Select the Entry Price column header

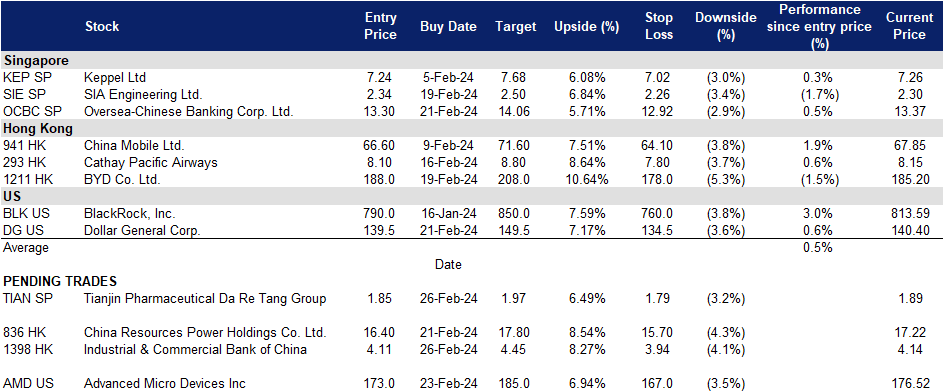(x=381, y=26)
